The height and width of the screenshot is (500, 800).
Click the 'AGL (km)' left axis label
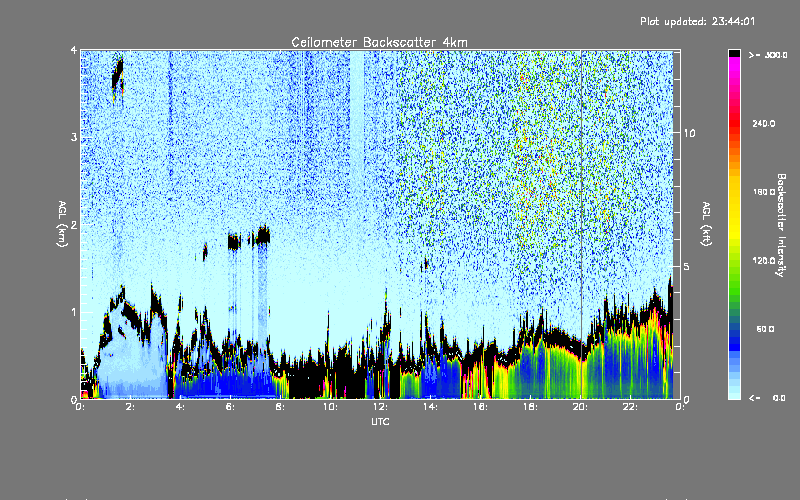click(x=62, y=224)
